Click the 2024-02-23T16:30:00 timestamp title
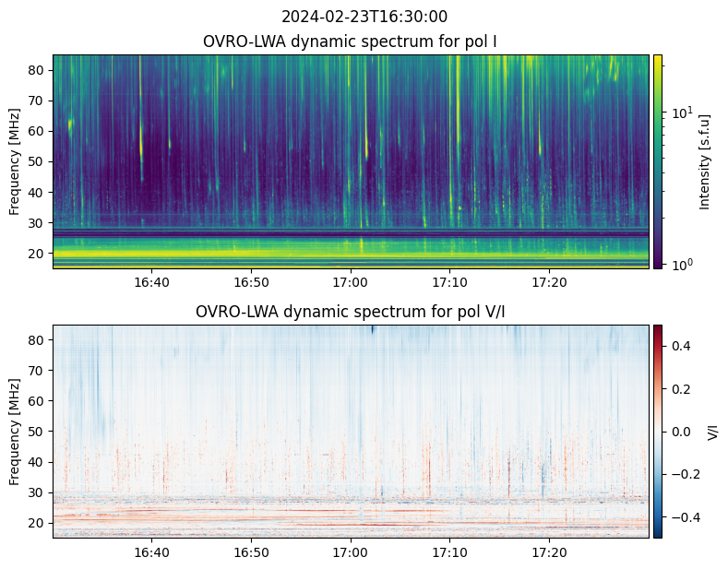This screenshot has height=569, width=728. click(x=364, y=17)
